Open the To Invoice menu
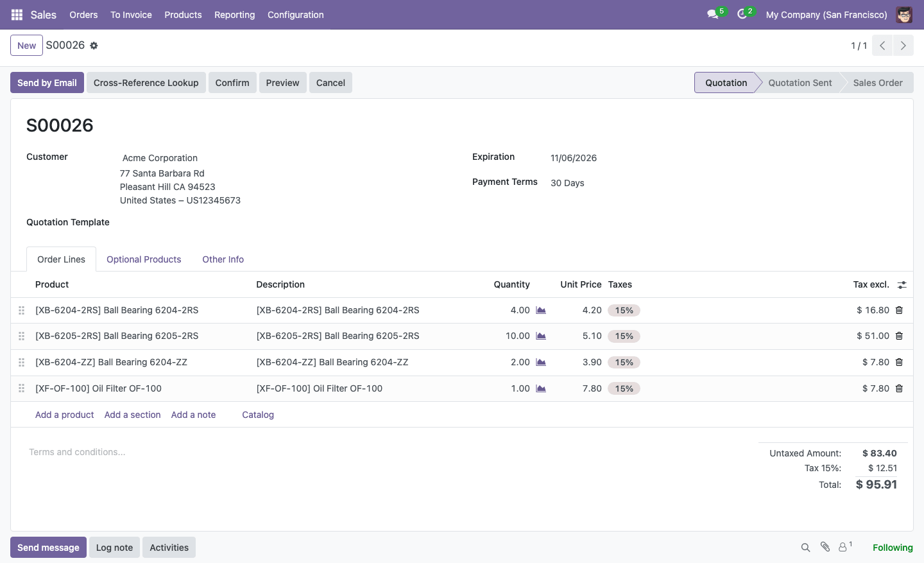The height and width of the screenshot is (563, 924). click(x=131, y=15)
